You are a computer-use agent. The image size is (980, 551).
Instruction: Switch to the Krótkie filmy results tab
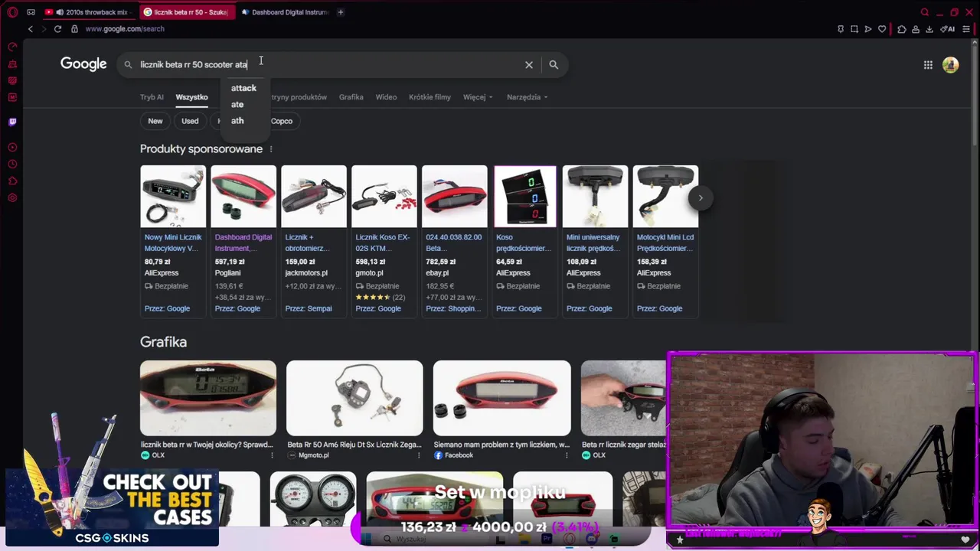pyautogui.click(x=430, y=97)
